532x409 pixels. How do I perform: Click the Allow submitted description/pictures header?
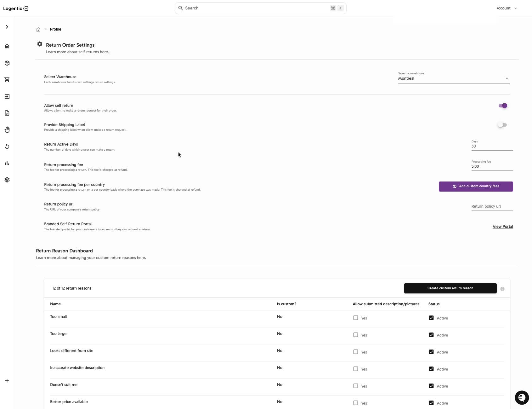click(386, 304)
